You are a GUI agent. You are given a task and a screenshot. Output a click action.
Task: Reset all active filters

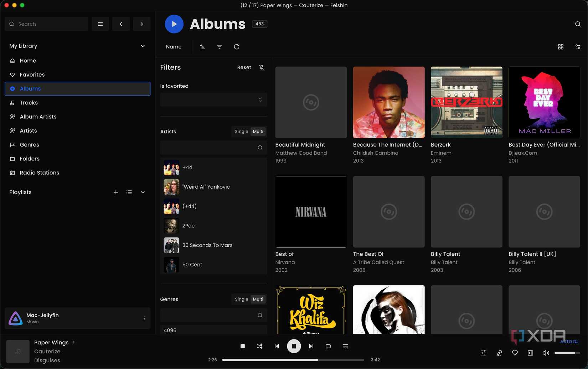244,67
